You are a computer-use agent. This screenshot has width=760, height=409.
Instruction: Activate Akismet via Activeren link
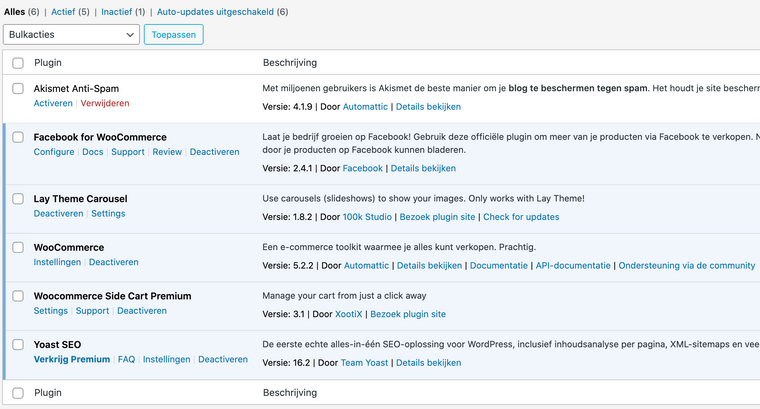(53, 103)
